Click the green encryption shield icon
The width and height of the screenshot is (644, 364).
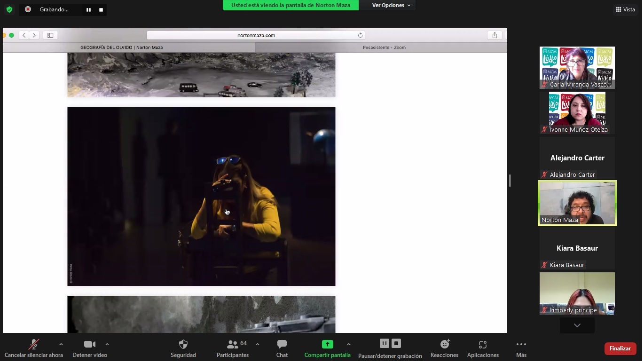[9, 9]
